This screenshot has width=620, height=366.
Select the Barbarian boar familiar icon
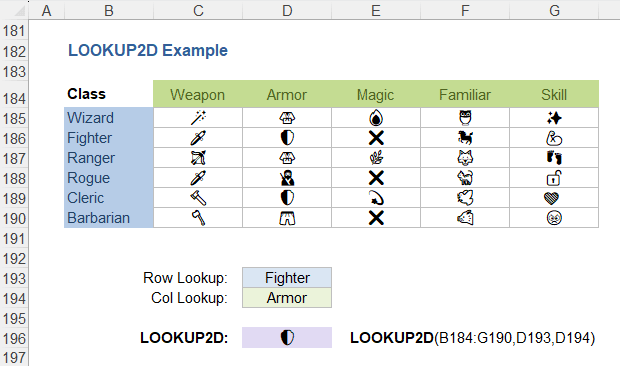click(x=465, y=218)
